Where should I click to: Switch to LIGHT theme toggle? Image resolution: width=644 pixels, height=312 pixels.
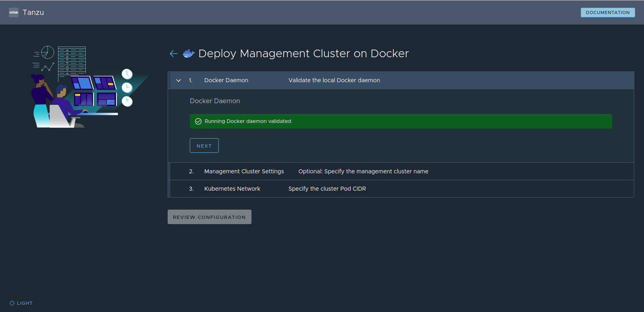pos(21,303)
